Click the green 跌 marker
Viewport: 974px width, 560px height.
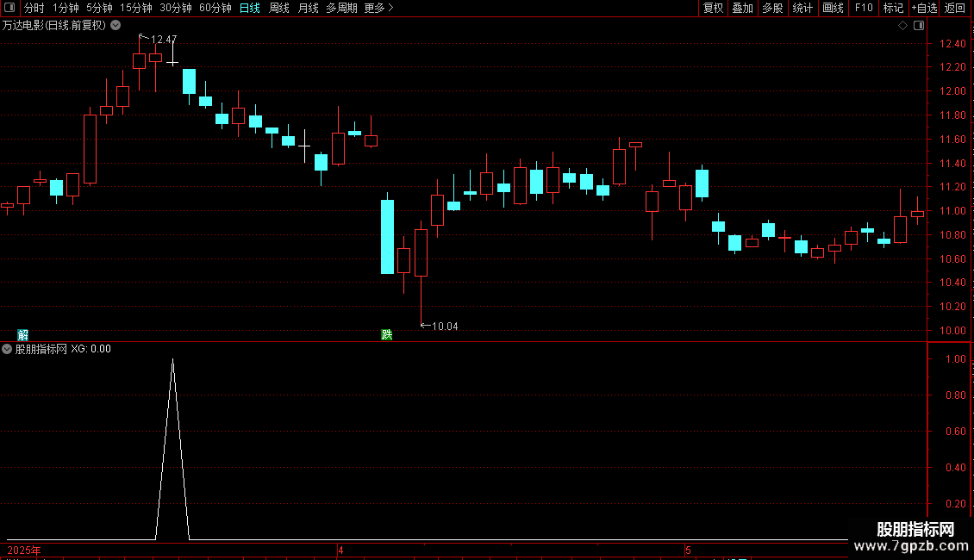pos(386,335)
